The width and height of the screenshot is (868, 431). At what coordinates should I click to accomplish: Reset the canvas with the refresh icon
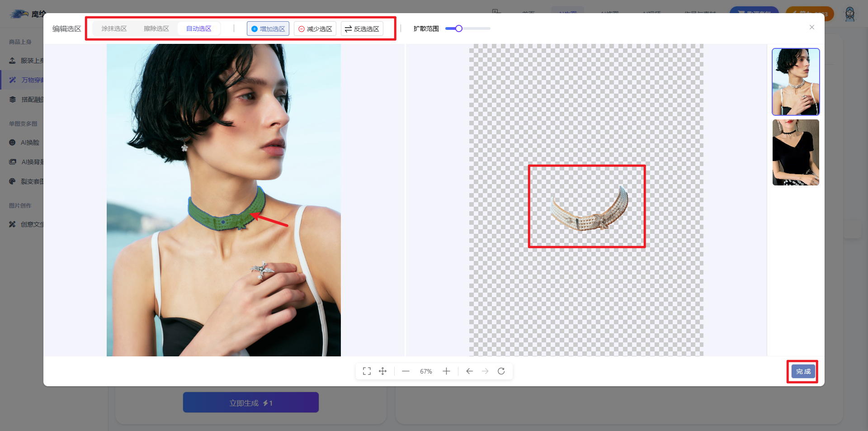coord(501,371)
